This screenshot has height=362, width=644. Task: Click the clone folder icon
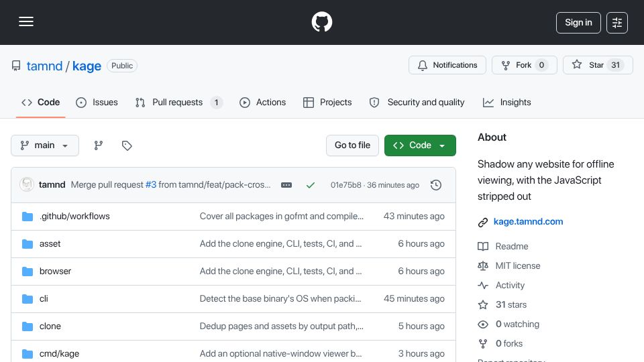click(x=28, y=326)
